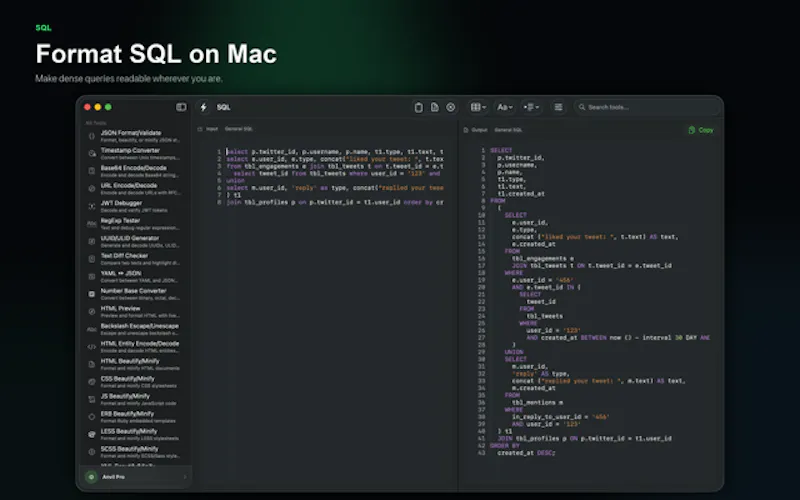Viewport: 800px width, 500px height.
Task: Click the HTML Beautify/Minify document icon
Action: [x=92, y=365]
